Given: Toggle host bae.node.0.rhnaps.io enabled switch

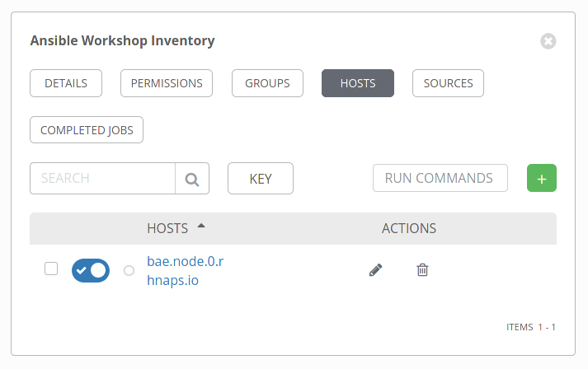Looking at the screenshot, I should (91, 270).
